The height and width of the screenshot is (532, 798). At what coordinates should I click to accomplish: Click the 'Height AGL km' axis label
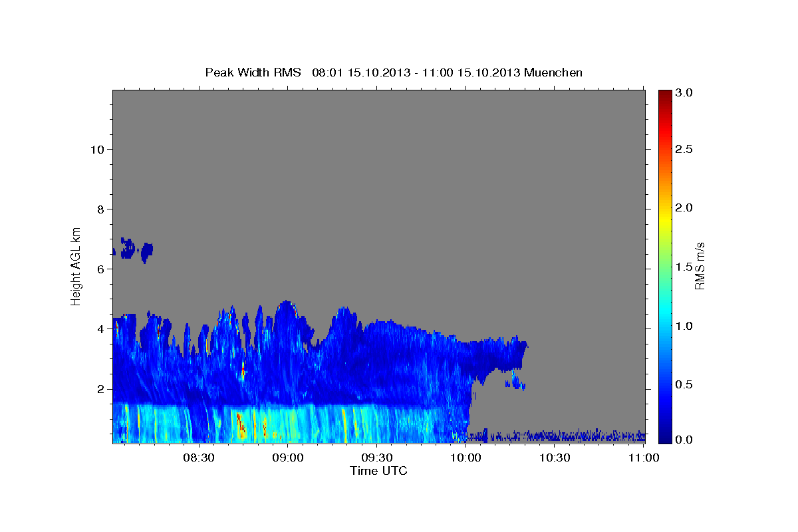(76, 266)
